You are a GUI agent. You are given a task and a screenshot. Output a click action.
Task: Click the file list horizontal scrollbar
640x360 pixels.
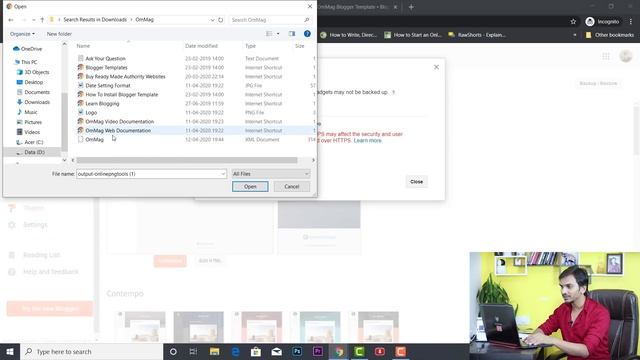click(187, 160)
